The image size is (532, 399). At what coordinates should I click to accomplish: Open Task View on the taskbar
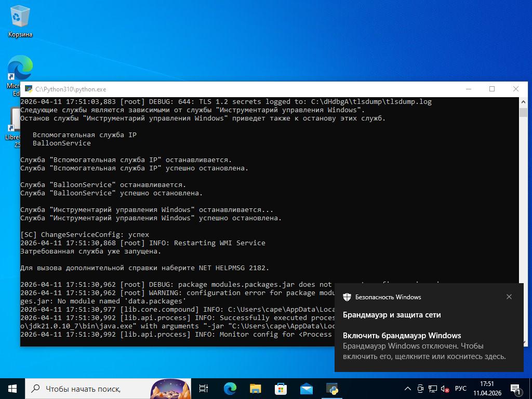point(204,388)
